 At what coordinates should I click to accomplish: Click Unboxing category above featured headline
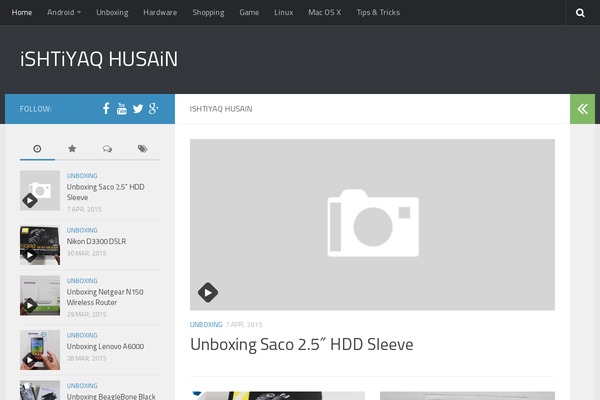(x=206, y=325)
